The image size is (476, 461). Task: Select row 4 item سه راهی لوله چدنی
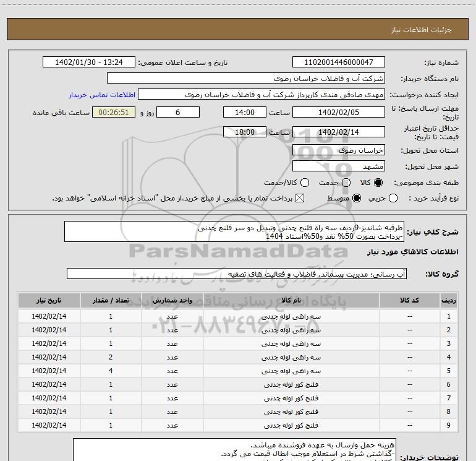coord(291,358)
